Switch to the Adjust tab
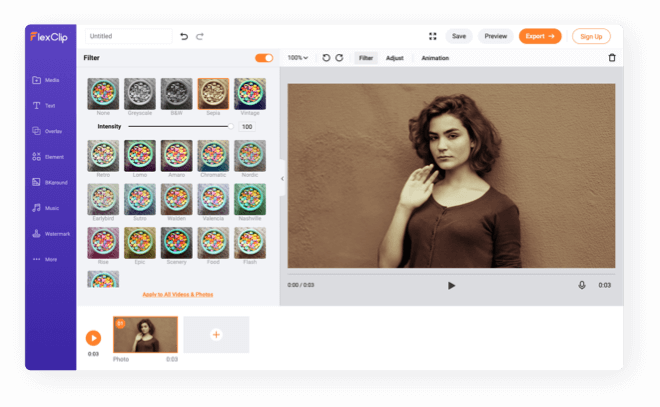This screenshot has width=660, height=407. (395, 58)
